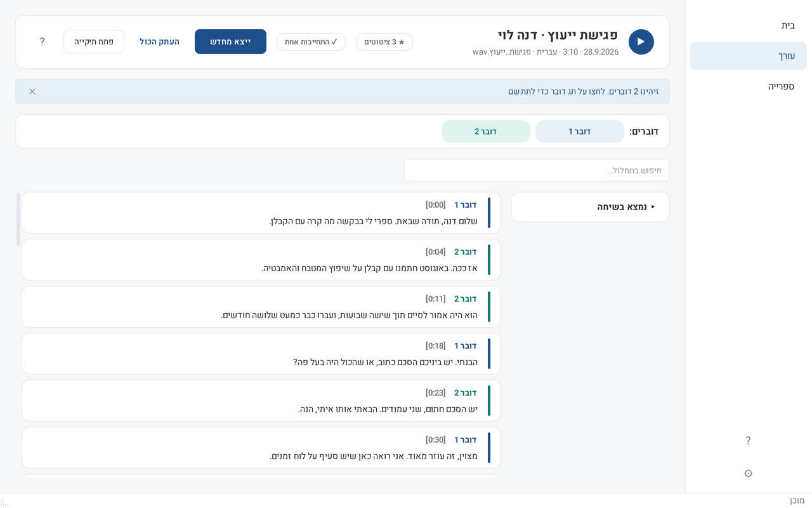Jump to the [0:18] timestamp
This screenshot has height=508, width=812.
[436, 346]
